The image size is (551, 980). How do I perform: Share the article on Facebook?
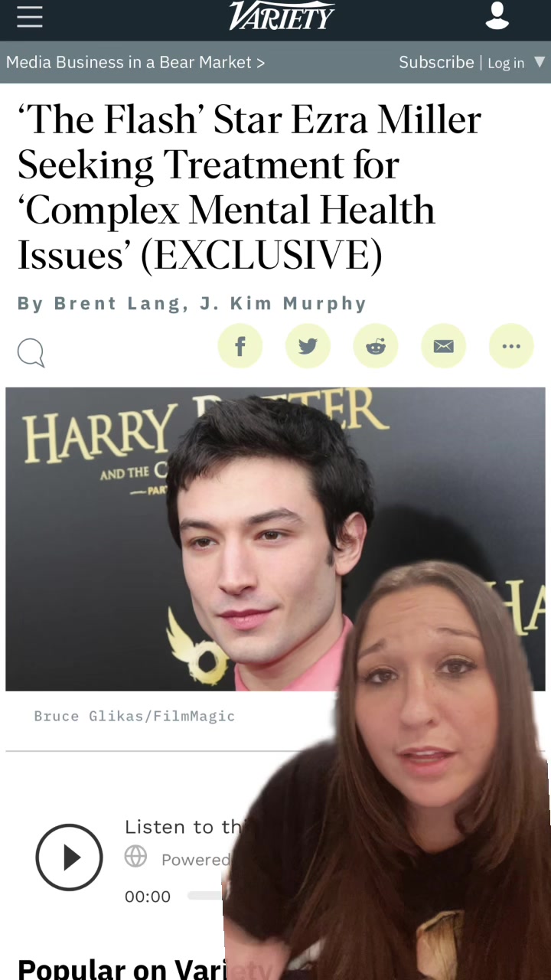[240, 346]
